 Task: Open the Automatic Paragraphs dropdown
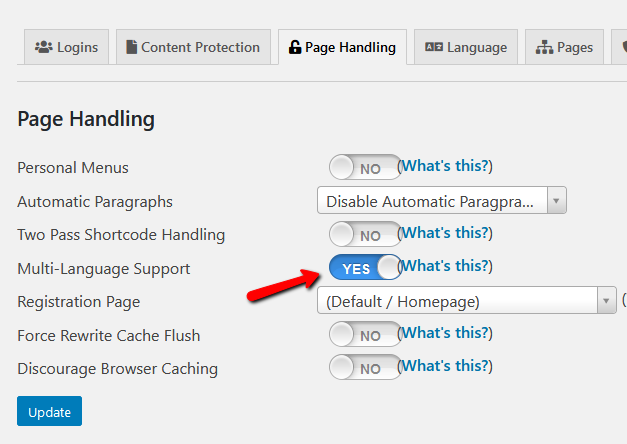pyautogui.click(x=441, y=200)
